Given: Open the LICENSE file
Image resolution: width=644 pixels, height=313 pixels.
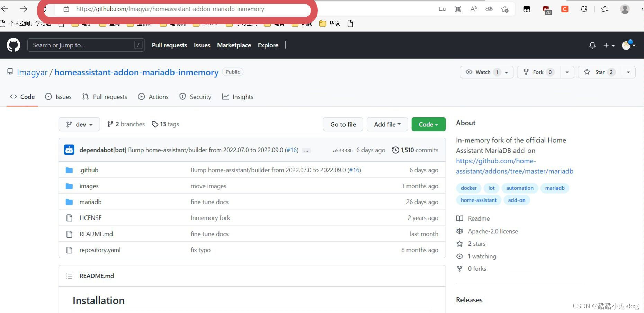Looking at the screenshot, I should coord(90,218).
